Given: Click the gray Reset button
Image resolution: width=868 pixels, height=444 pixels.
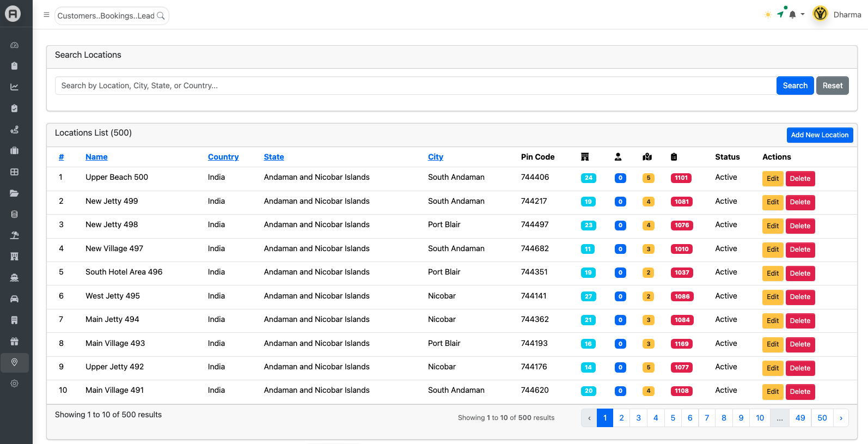Looking at the screenshot, I should [833, 86].
